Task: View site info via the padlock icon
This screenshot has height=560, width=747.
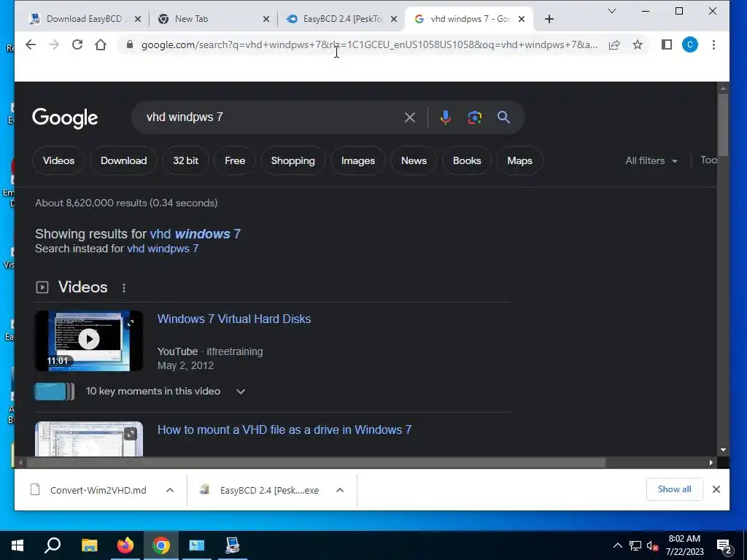Action: (x=130, y=44)
